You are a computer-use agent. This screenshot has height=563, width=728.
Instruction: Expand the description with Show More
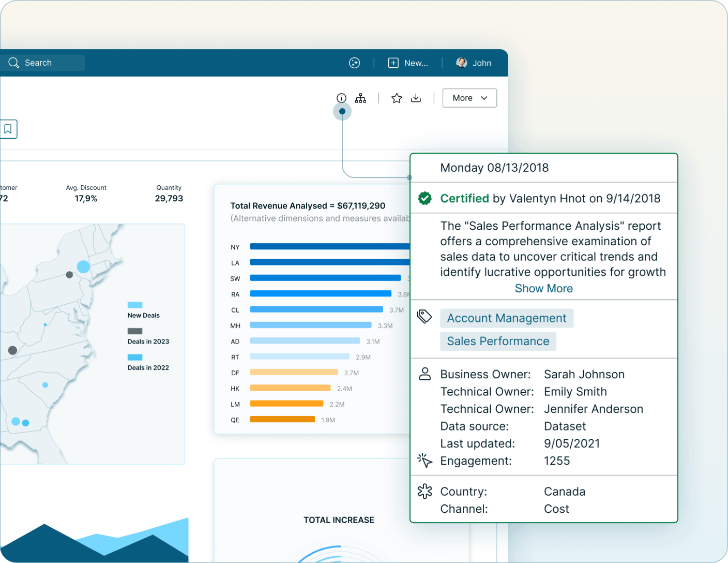click(543, 288)
